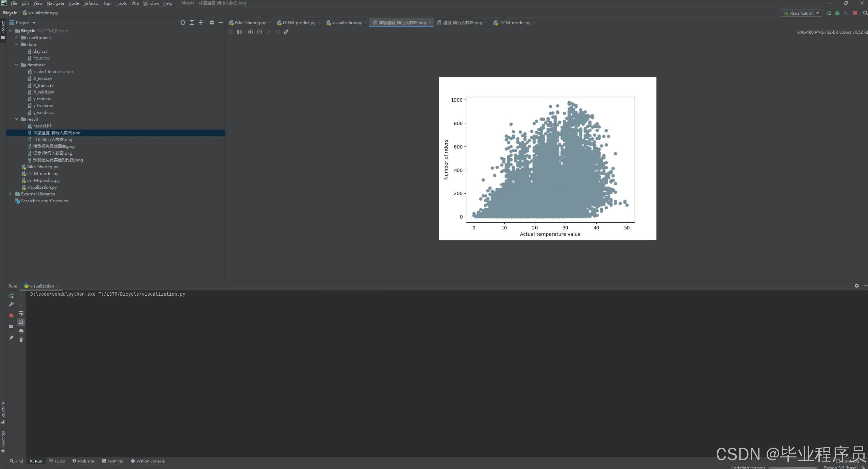Zoom out in the image viewer

tap(260, 32)
